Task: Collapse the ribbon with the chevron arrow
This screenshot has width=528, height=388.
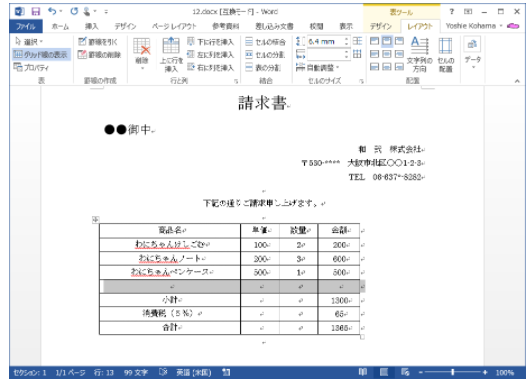Action: pos(517,81)
